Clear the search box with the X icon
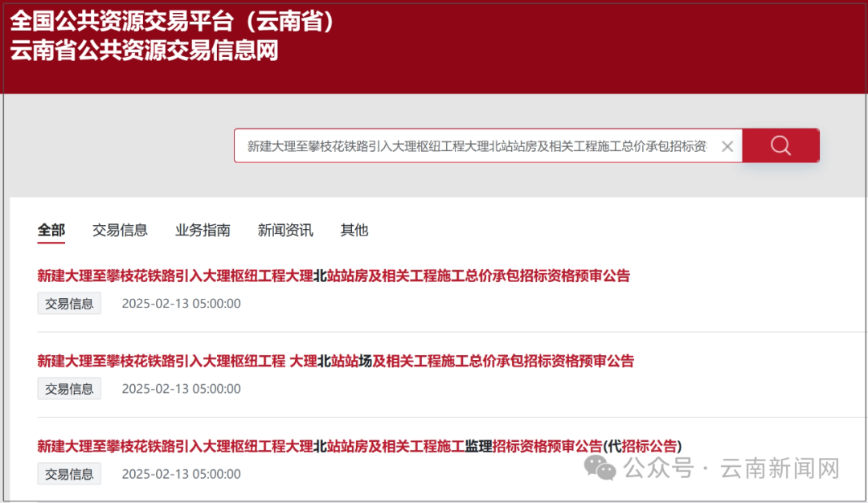868x503 pixels. coord(727,146)
